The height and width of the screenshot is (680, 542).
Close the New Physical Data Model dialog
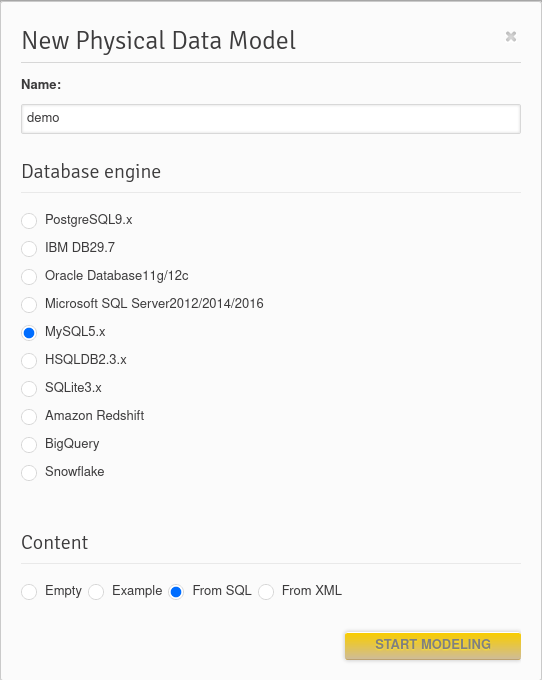click(511, 36)
